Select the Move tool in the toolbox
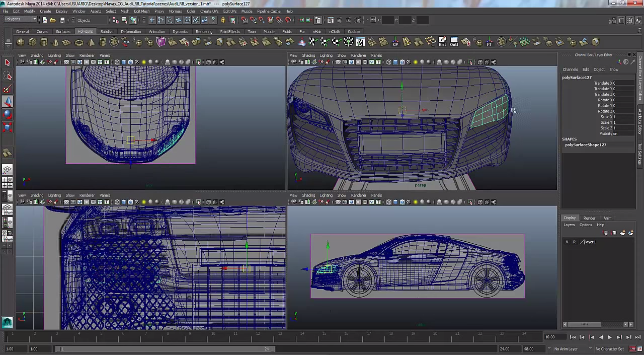Screen dimensions: 644x355 click(8, 102)
